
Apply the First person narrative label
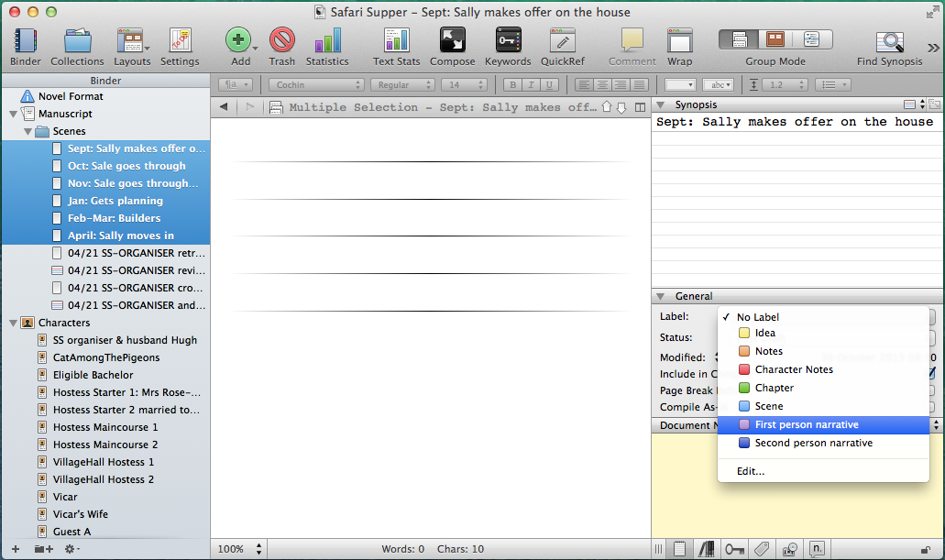point(823,425)
